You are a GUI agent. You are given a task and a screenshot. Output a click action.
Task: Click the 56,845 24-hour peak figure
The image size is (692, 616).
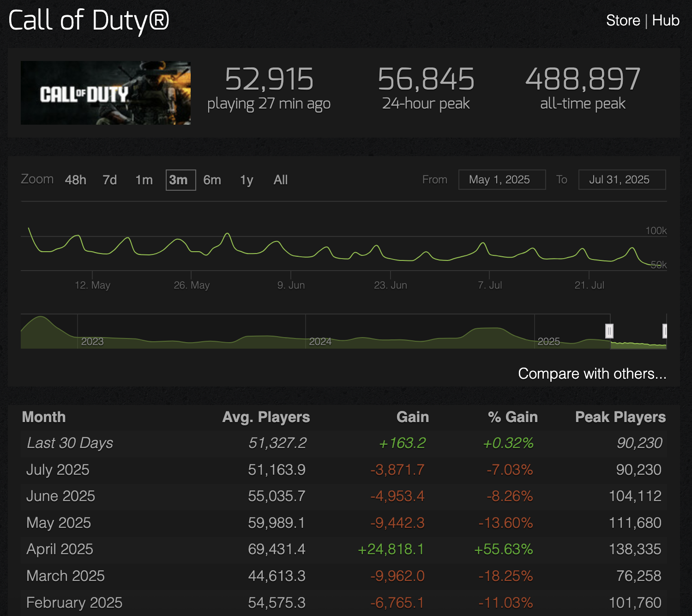tap(426, 79)
